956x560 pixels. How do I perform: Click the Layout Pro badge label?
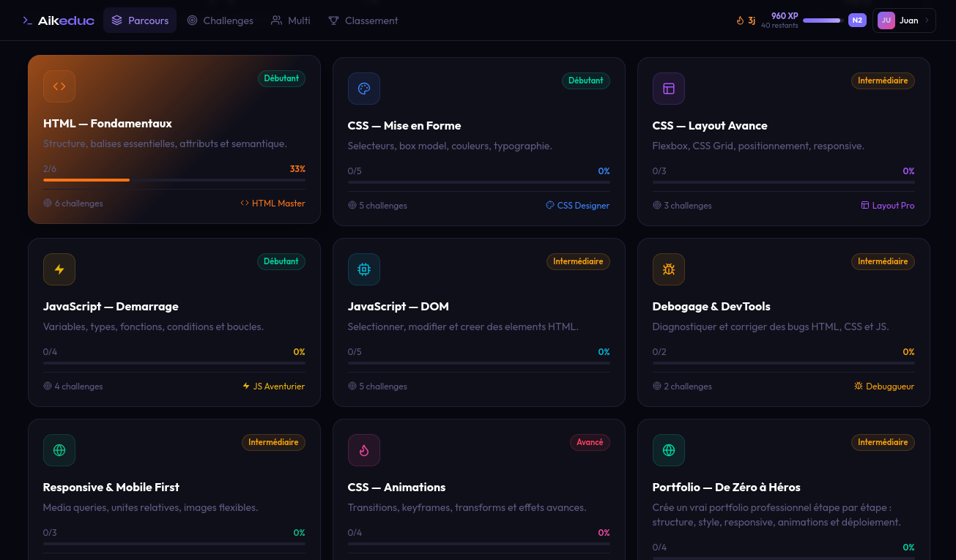888,206
